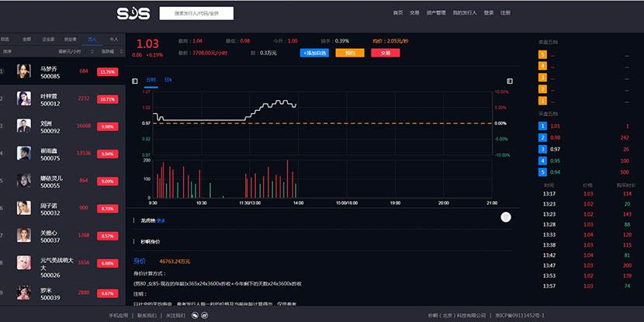Viewport: 644px width, 322px height.
Task: Click the left panel icon above chart
Action: (135, 80)
